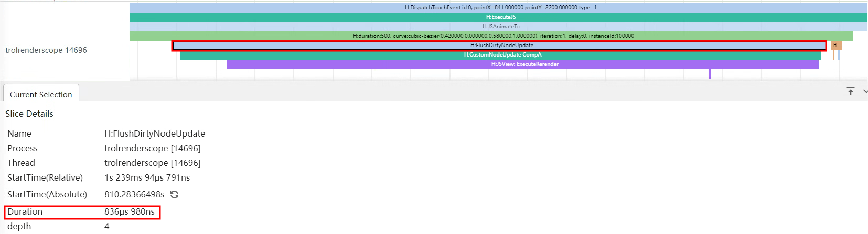Click the refresh icon beside StartTime(Absolute)

click(x=175, y=194)
